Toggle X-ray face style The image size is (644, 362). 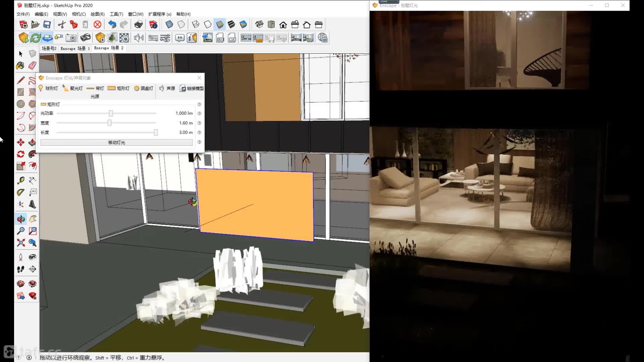[x=169, y=24]
